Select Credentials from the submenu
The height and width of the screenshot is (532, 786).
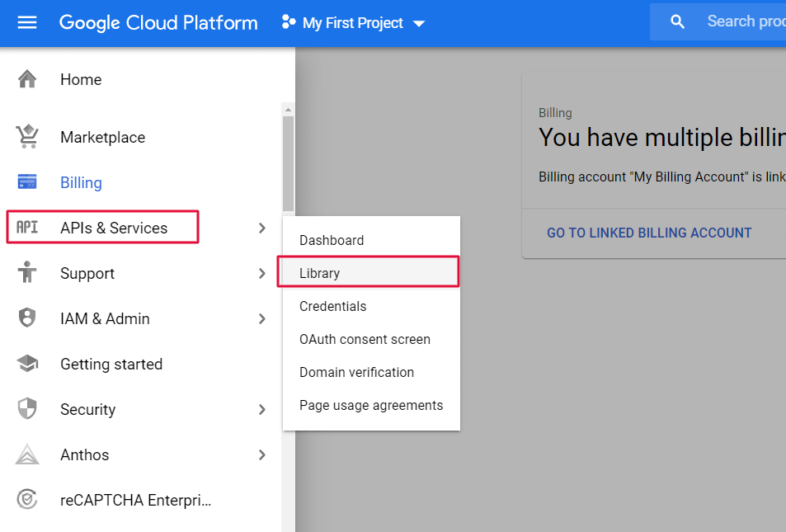[x=332, y=306]
